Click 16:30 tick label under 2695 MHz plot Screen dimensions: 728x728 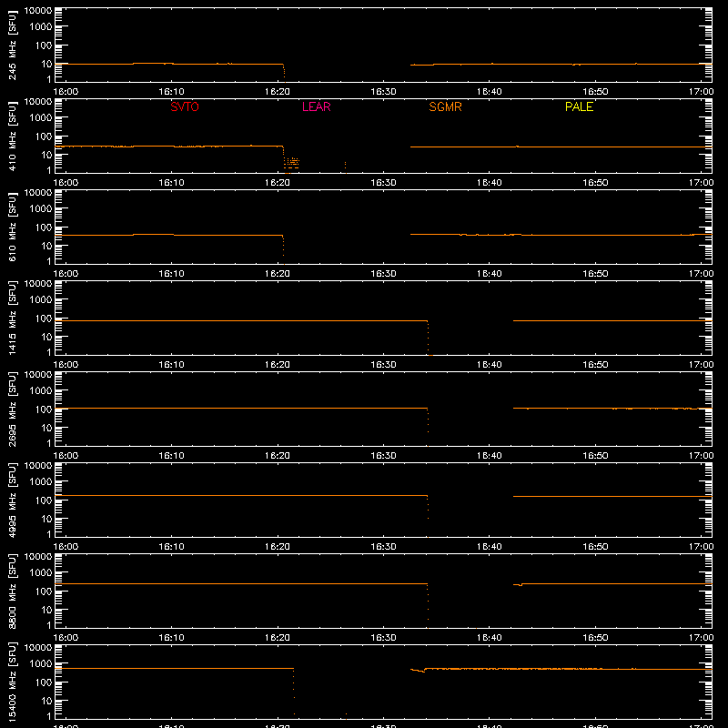coord(383,456)
